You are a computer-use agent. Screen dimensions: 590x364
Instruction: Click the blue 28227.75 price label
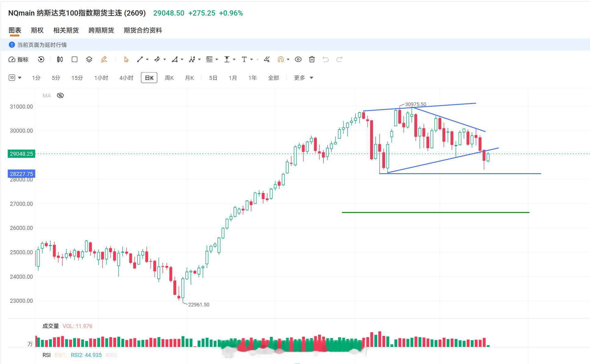point(21,174)
